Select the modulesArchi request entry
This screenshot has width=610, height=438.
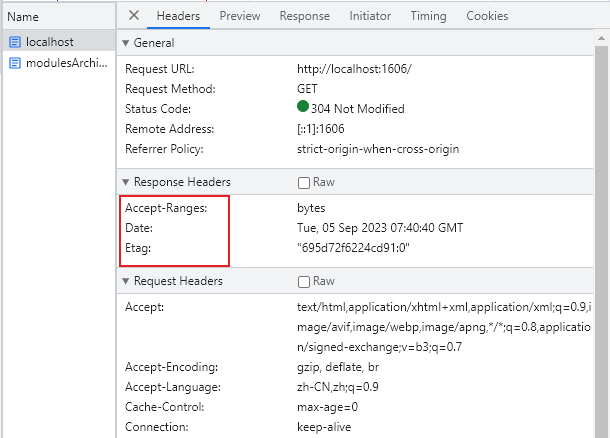point(66,63)
